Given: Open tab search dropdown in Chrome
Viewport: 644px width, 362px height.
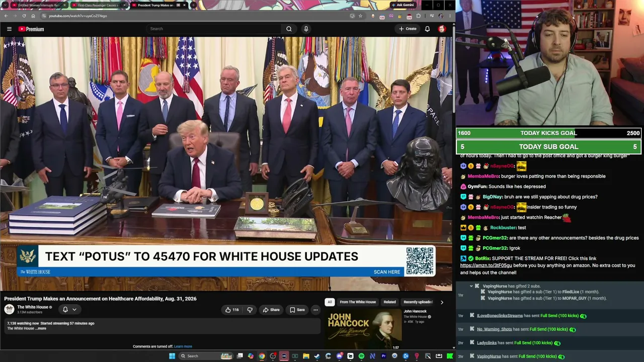Looking at the screenshot, I should [6, 5].
